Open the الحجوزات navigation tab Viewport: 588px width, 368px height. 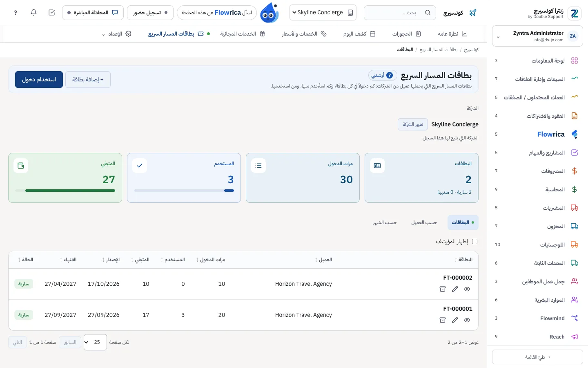click(x=407, y=34)
